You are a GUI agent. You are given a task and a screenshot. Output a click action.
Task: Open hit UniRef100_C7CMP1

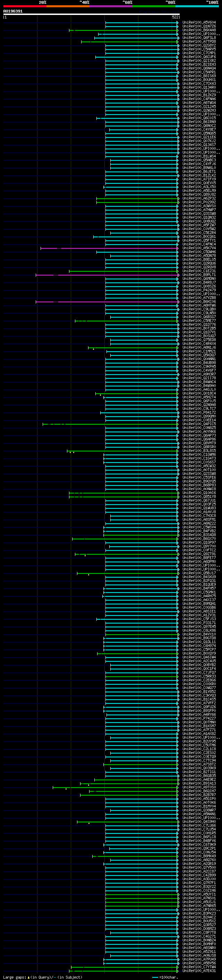coord(199,53)
